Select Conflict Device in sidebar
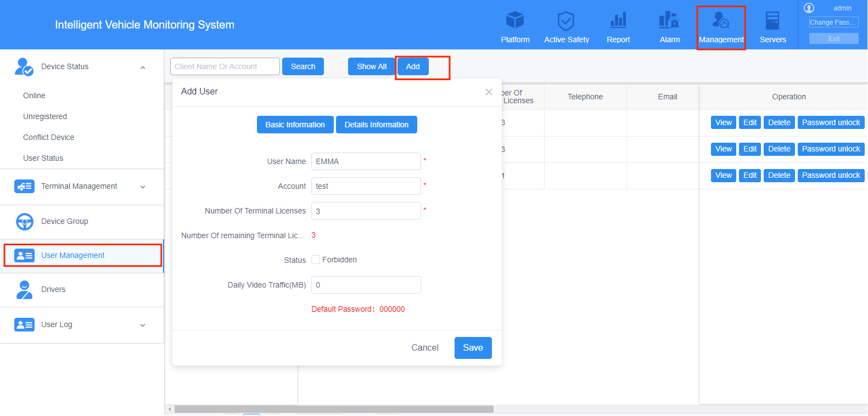The width and height of the screenshot is (868, 416). click(x=48, y=137)
